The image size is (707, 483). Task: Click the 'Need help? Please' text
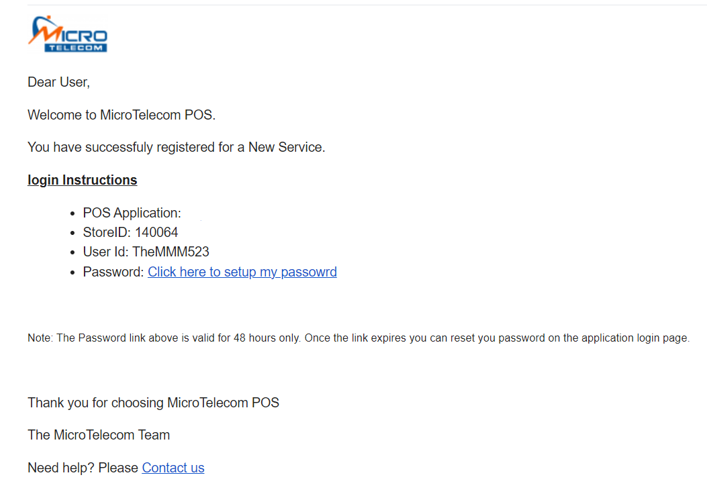coord(83,468)
